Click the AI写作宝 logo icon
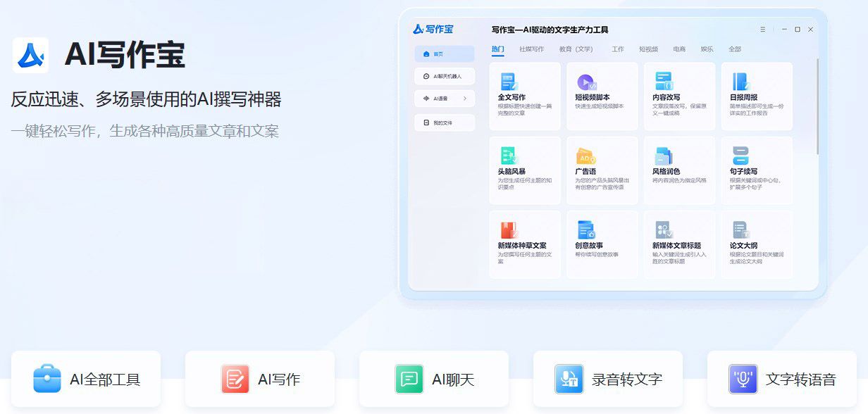868x414 pixels. [31, 55]
